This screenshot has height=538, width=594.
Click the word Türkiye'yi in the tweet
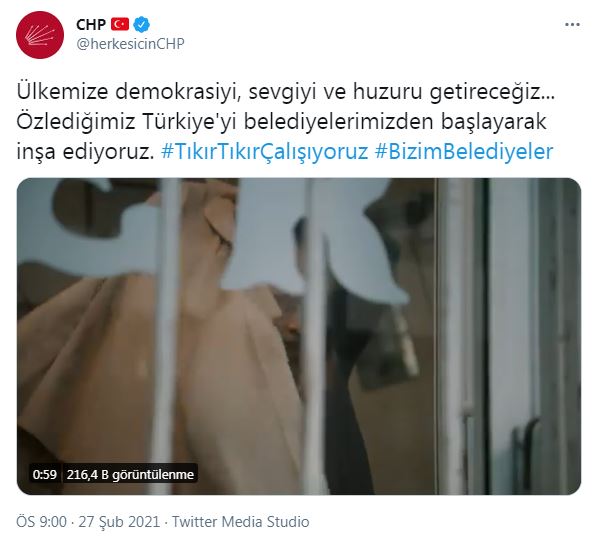(x=191, y=122)
